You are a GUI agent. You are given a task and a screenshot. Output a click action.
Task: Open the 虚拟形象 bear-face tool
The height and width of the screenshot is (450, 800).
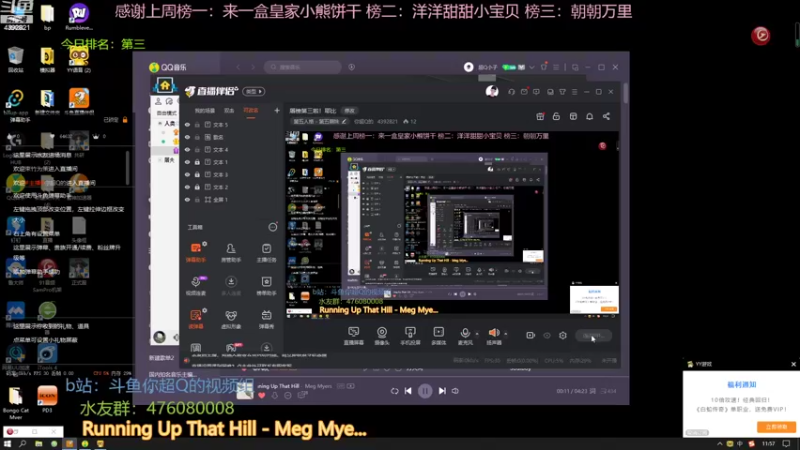[231, 319]
